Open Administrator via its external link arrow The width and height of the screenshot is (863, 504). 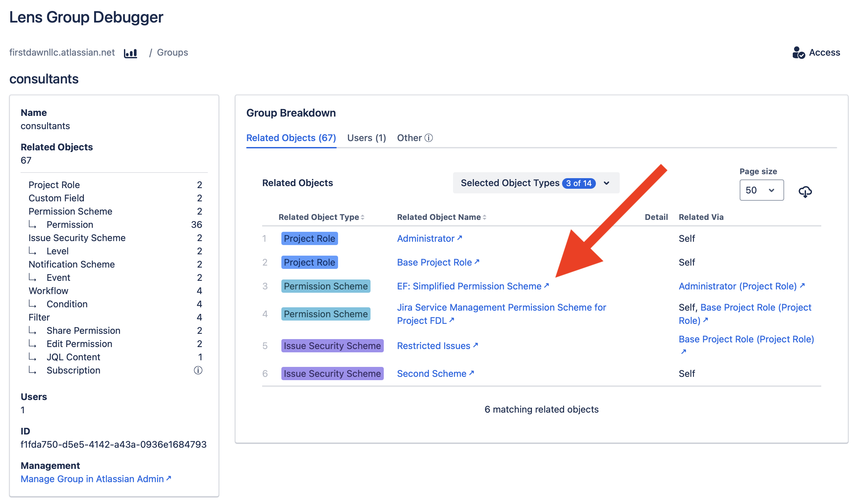[x=460, y=237]
